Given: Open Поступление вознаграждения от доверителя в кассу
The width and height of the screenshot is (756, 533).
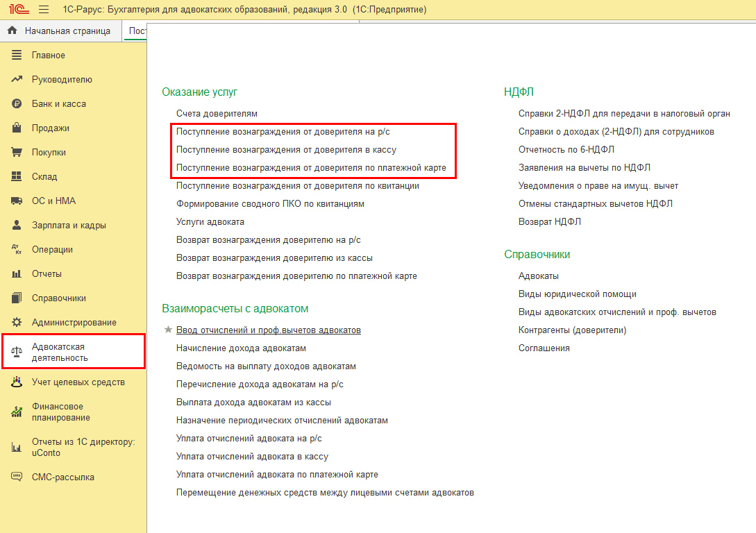Looking at the screenshot, I should [286, 149].
